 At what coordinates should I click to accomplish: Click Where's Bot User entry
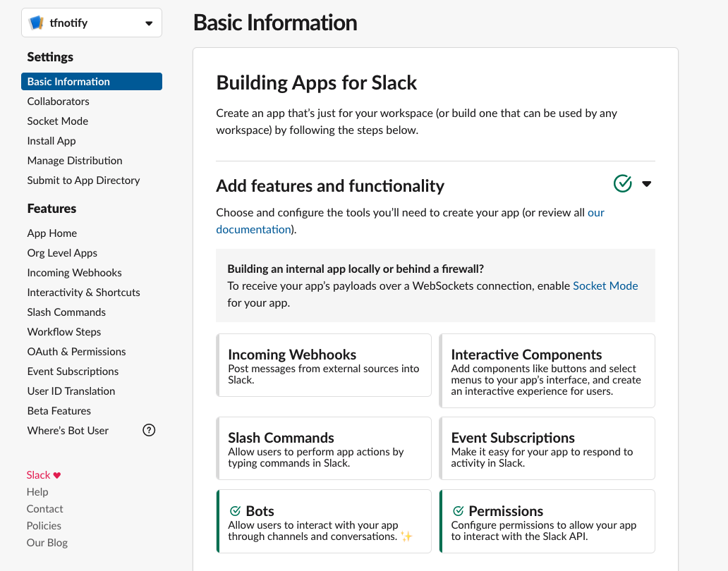[x=68, y=431]
